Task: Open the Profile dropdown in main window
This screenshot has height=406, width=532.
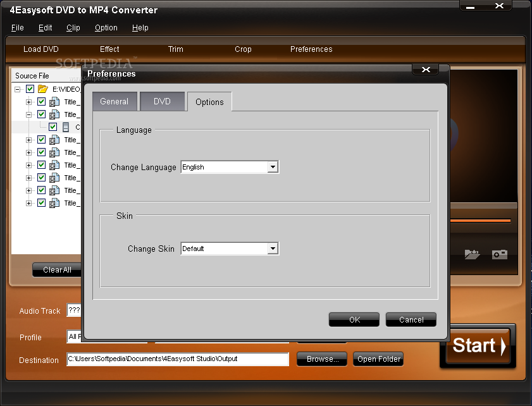Action: (x=74, y=336)
